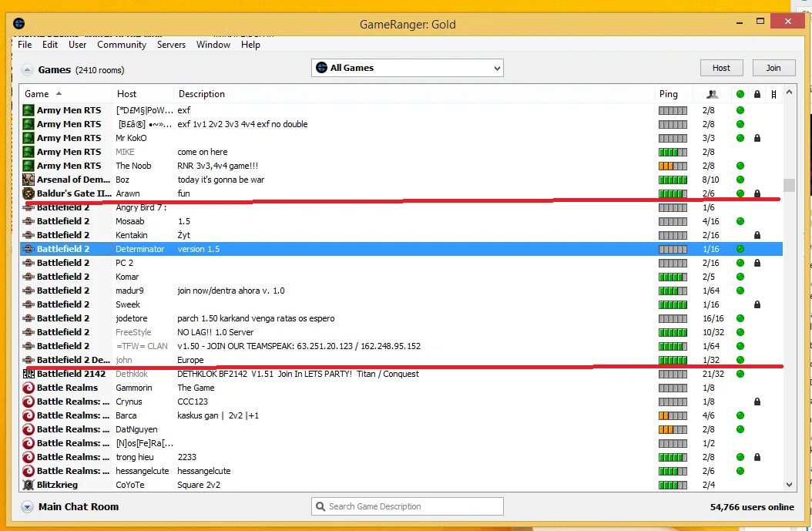Click the Blitzkrieg game icon
The width and height of the screenshot is (812, 531).
29,485
